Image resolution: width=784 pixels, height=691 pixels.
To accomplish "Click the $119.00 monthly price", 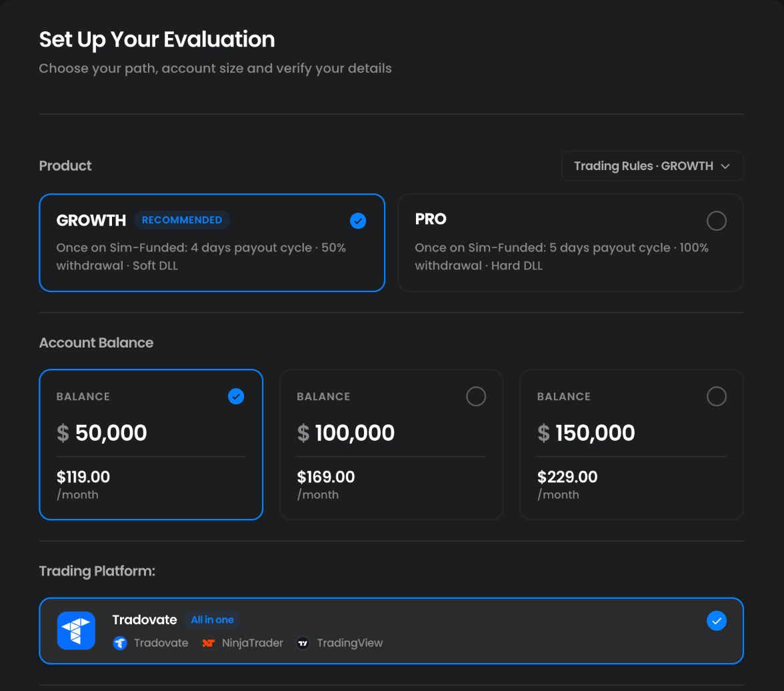I will [x=83, y=477].
